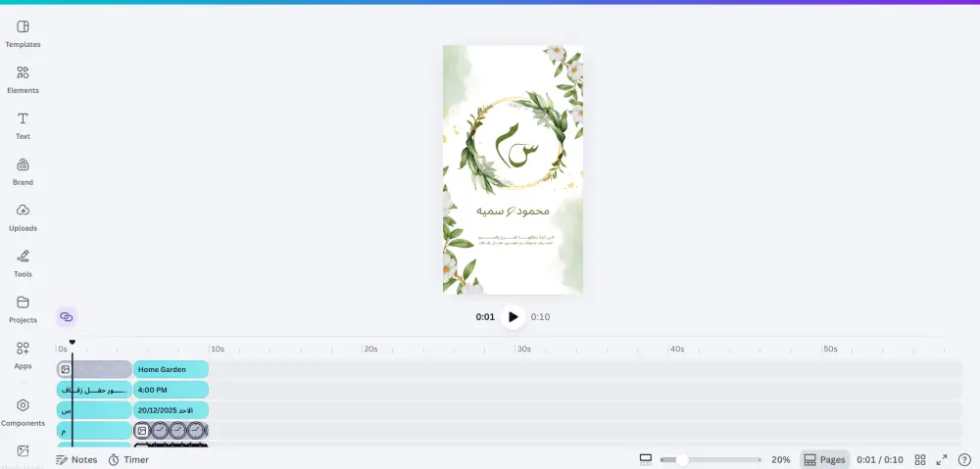Click the 40s mark on timeline ruler

(x=676, y=350)
